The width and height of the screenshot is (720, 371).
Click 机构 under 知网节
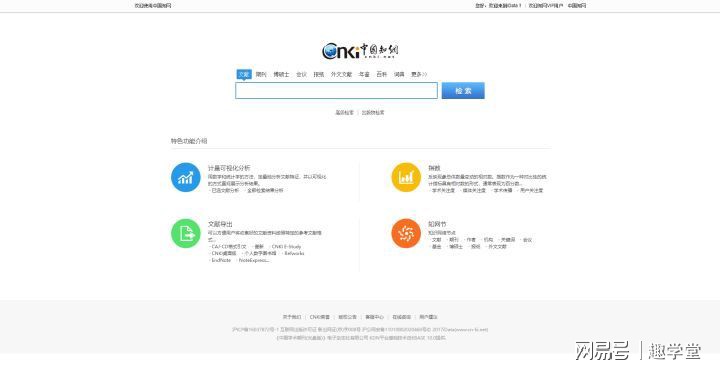click(488, 240)
